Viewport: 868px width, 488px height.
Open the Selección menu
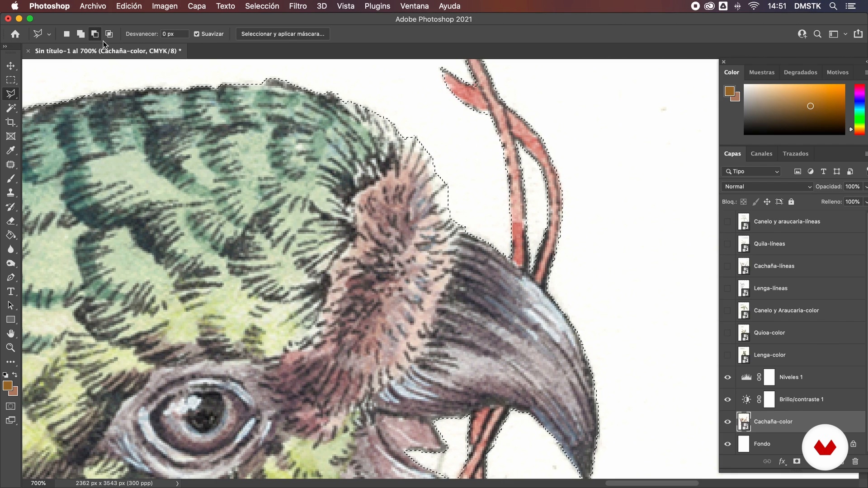(x=262, y=6)
